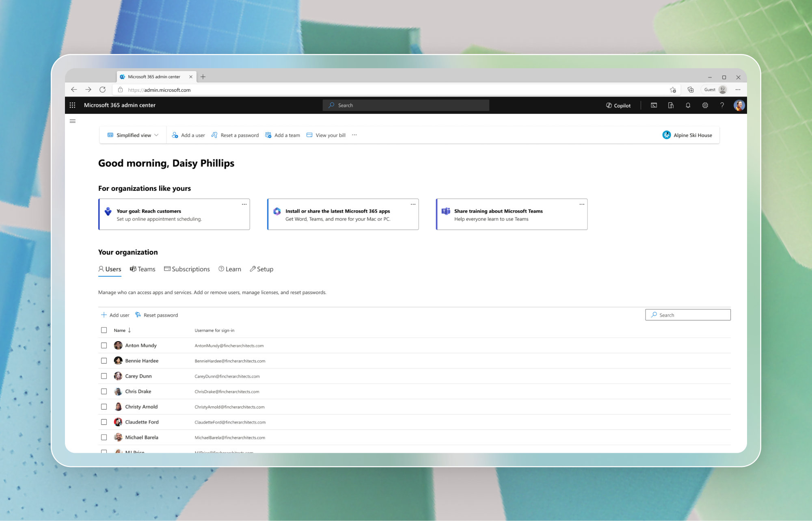
Task: Open the View your bill icon
Action: (309, 135)
